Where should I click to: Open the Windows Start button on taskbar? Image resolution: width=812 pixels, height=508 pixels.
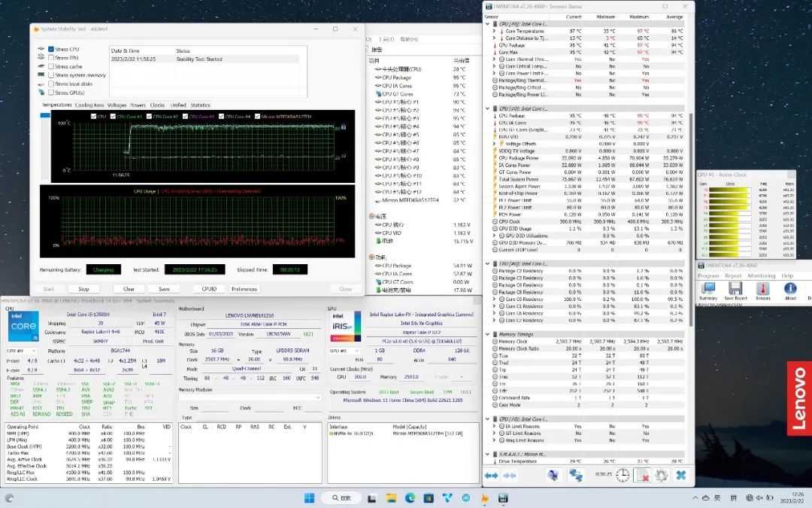[309, 497]
